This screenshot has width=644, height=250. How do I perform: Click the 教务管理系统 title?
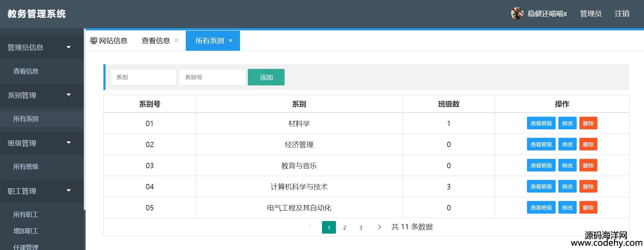[x=37, y=14]
